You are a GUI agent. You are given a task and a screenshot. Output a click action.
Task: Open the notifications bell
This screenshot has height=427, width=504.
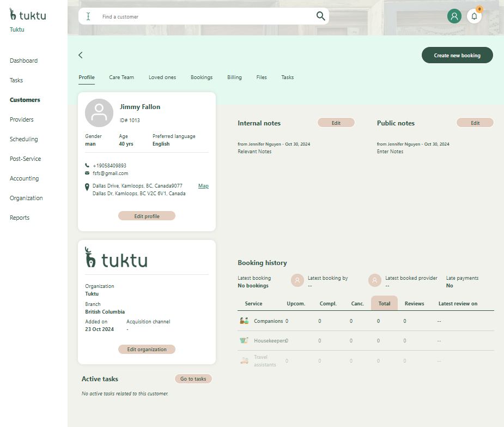tap(474, 16)
